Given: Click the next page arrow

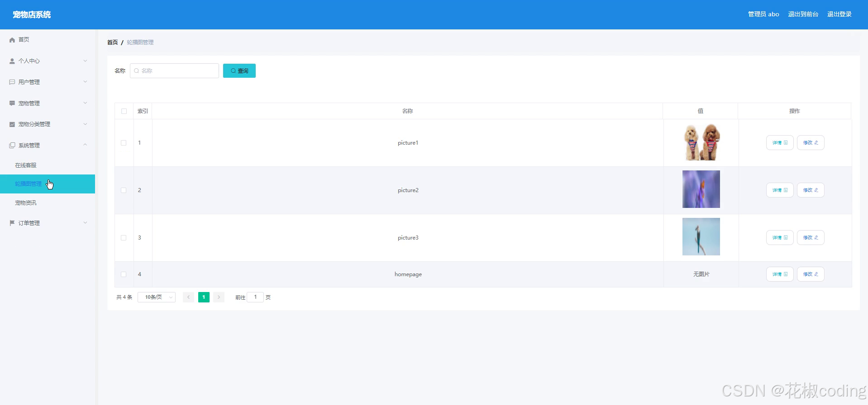Looking at the screenshot, I should tap(219, 297).
